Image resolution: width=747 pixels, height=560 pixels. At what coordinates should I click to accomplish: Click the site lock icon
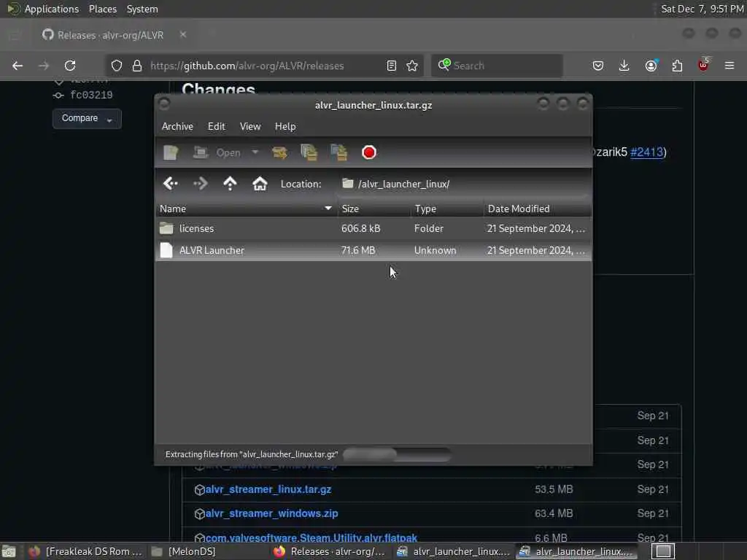tap(137, 66)
